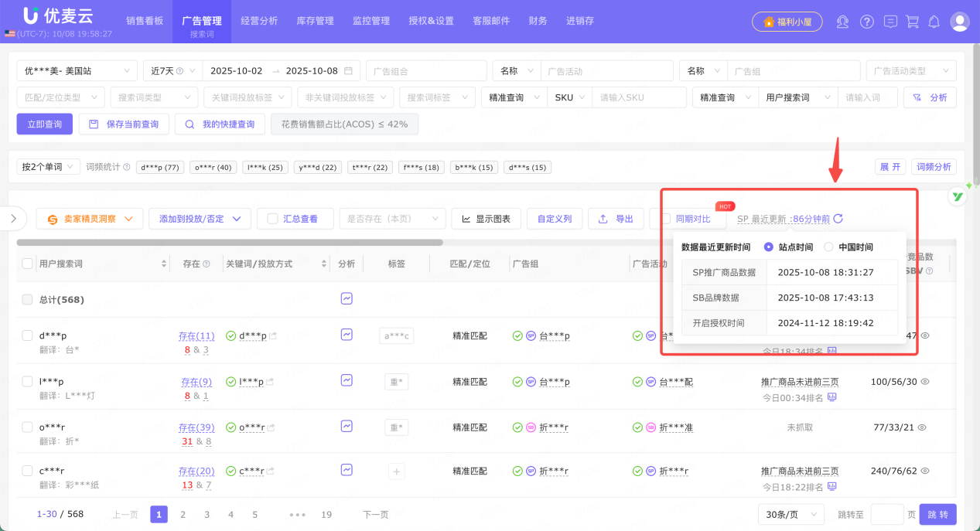Click the message feedback icon in top bar
Viewport: 980px width, 531px height.
click(x=890, y=21)
